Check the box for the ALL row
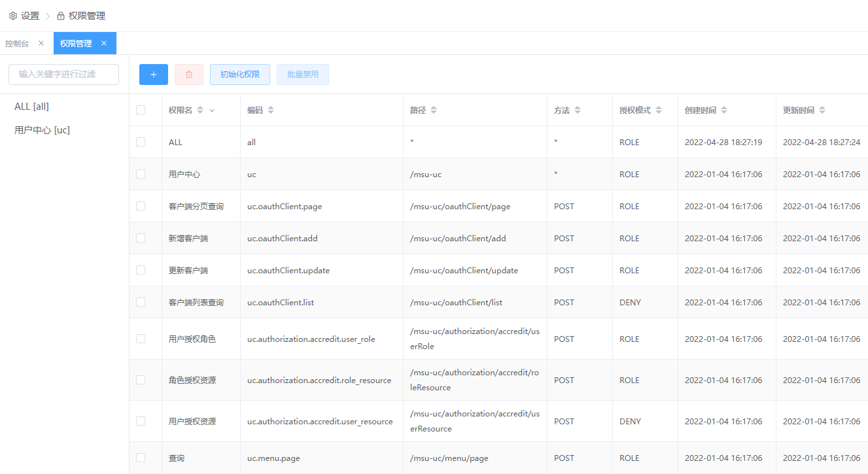868x474 pixels. pyautogui.click(x=141, y=142)
